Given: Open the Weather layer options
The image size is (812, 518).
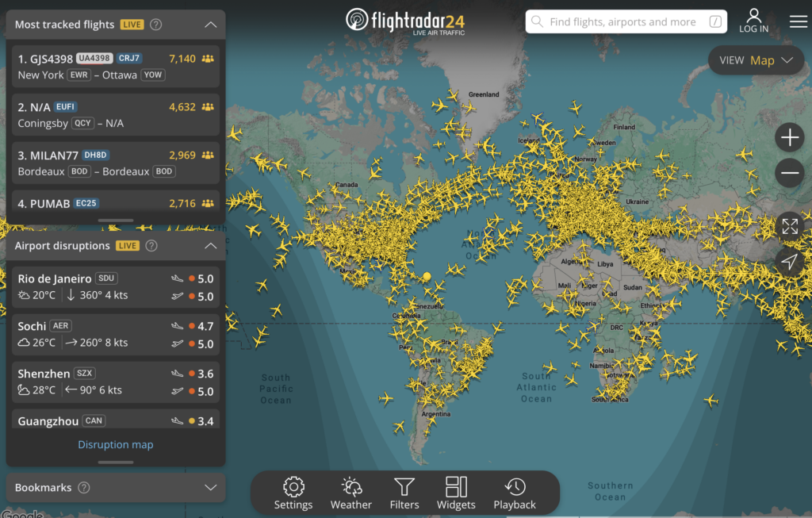Looking at the screenshot, I should point(351,493).
